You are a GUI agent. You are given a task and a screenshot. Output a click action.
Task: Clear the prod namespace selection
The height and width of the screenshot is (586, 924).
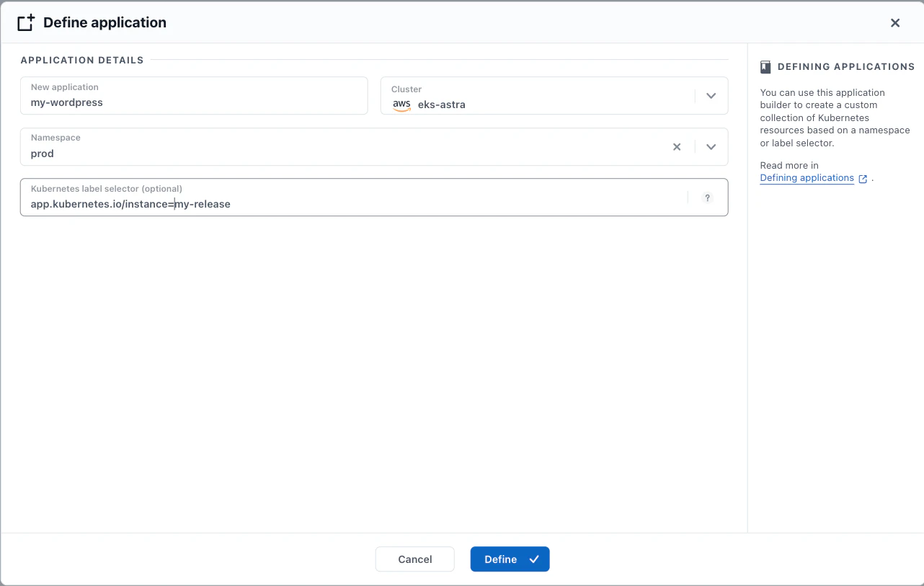677,147
